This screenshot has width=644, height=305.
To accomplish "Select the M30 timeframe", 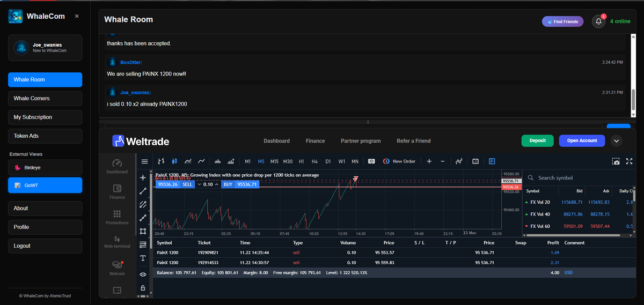I will pyautogui.click(x=288, y=161).
